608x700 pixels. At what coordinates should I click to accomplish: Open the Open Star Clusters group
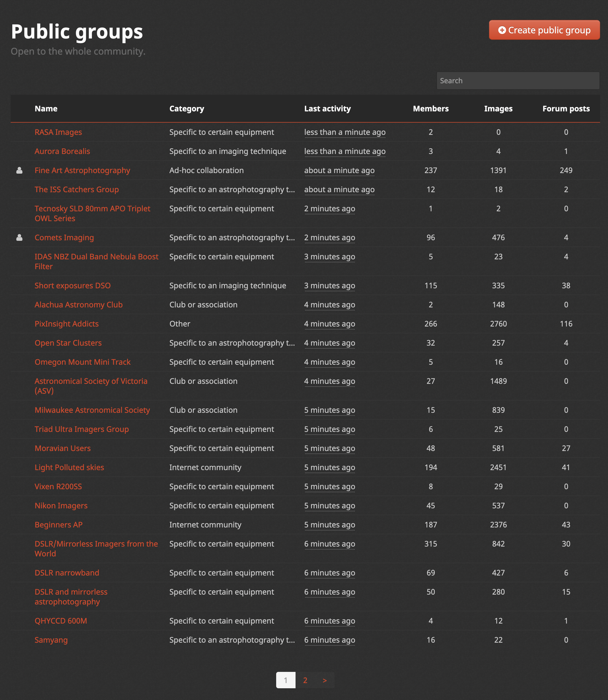(x=68, y=343)
